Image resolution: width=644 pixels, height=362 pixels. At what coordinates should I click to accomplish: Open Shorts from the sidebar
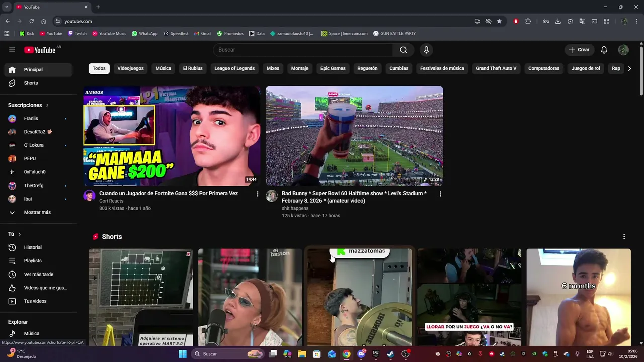[38, 83]
